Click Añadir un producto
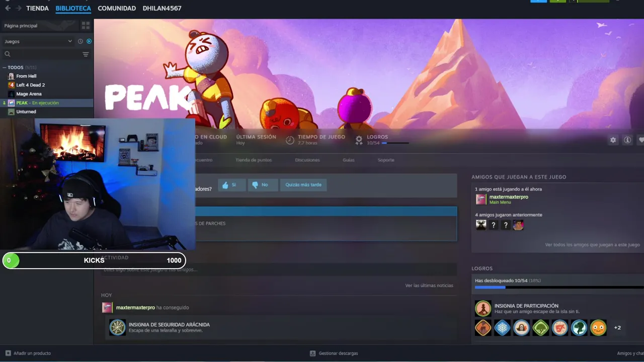The height and width of the screenshot is (362, 644). pos(28,353)
